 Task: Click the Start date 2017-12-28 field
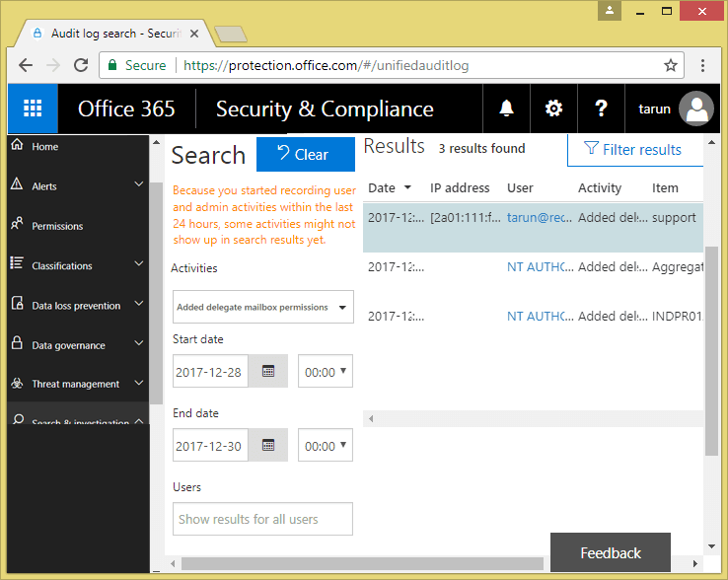pos(210,371)
